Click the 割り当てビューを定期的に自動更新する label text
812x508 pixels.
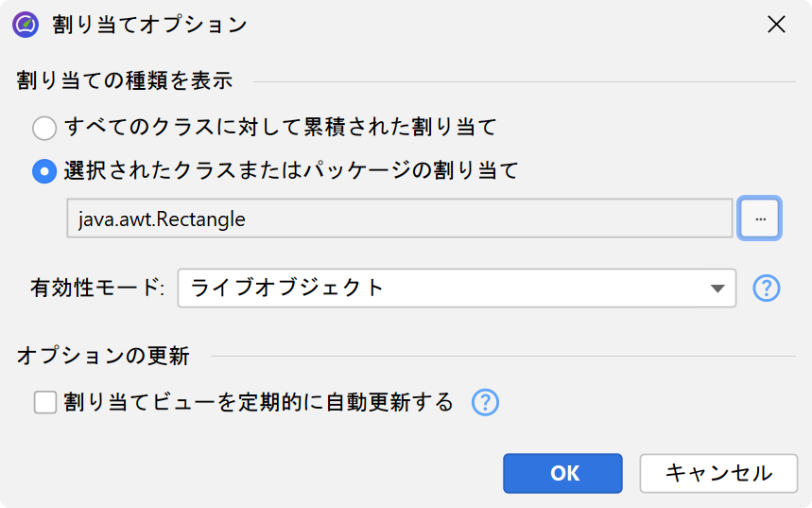(259, 403)
